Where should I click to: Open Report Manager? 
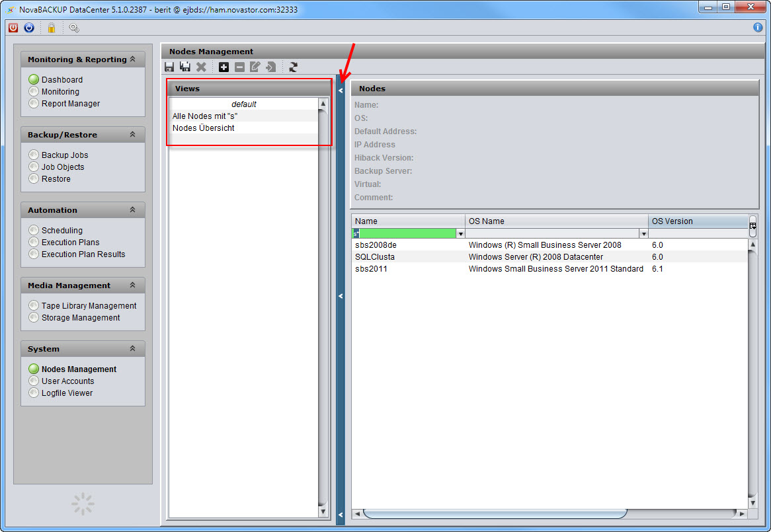(x=64, y=104)
